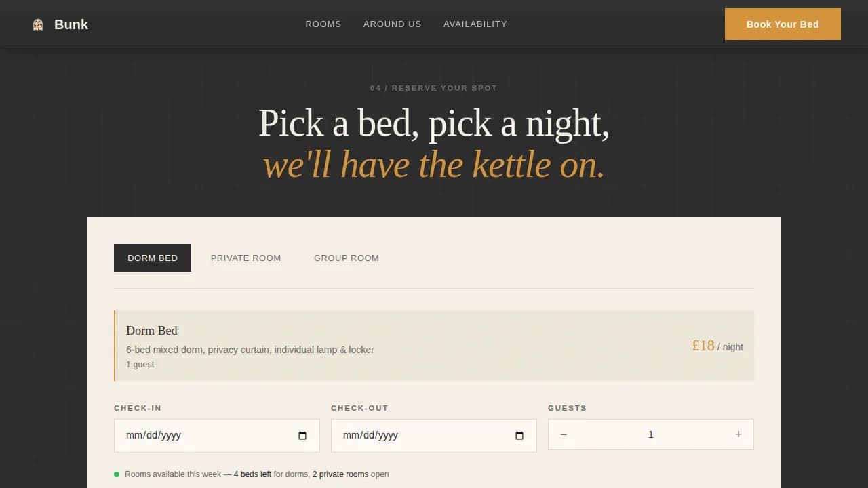Click the '2 private rooms' open text
This screenshot has width=868, height=488.
click(340, 474)
